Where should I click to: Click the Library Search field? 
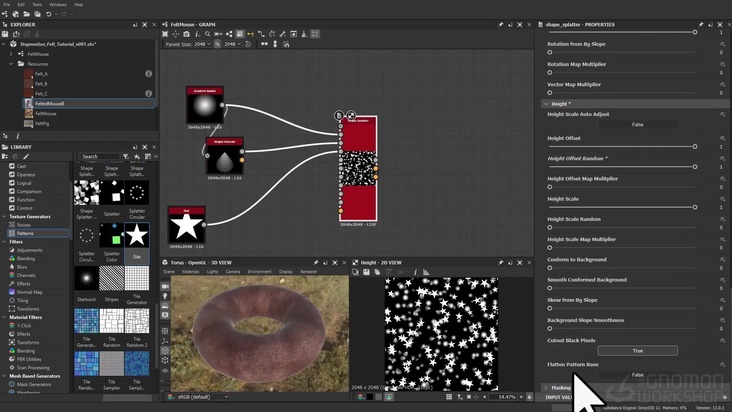click(99, 157)
